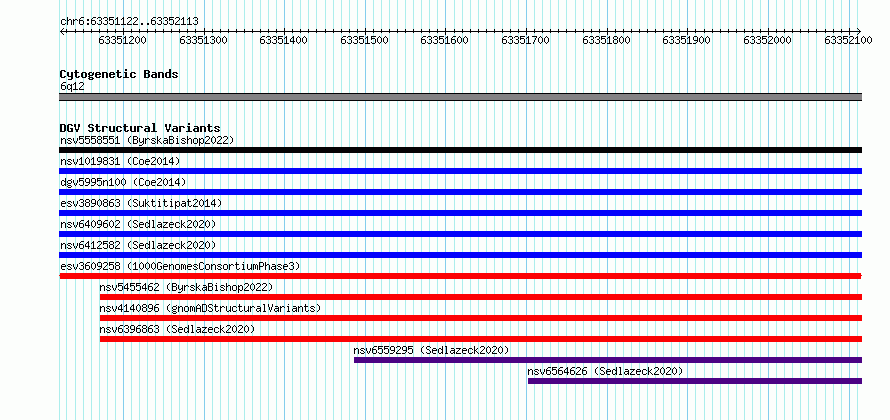
Task: Click the blue nsv1019831 variant bar
Action: click(x=460, y=171)
